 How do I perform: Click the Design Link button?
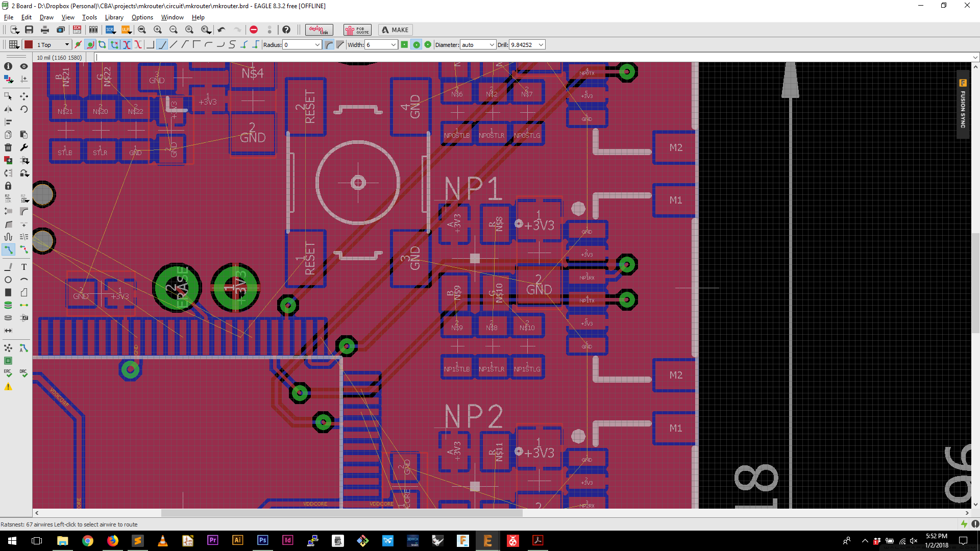click(x=319, y=30)
